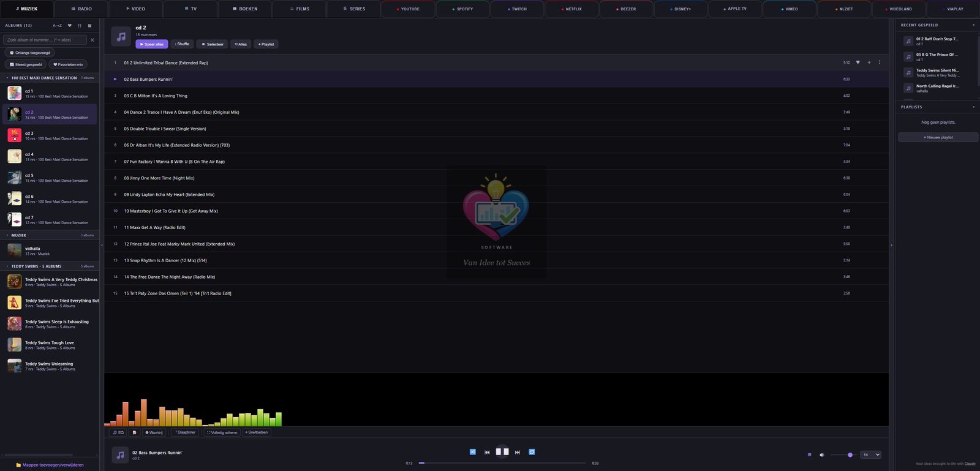Sort albums with the A→Z icon
The image size is (980, 471).
point(57,26)
